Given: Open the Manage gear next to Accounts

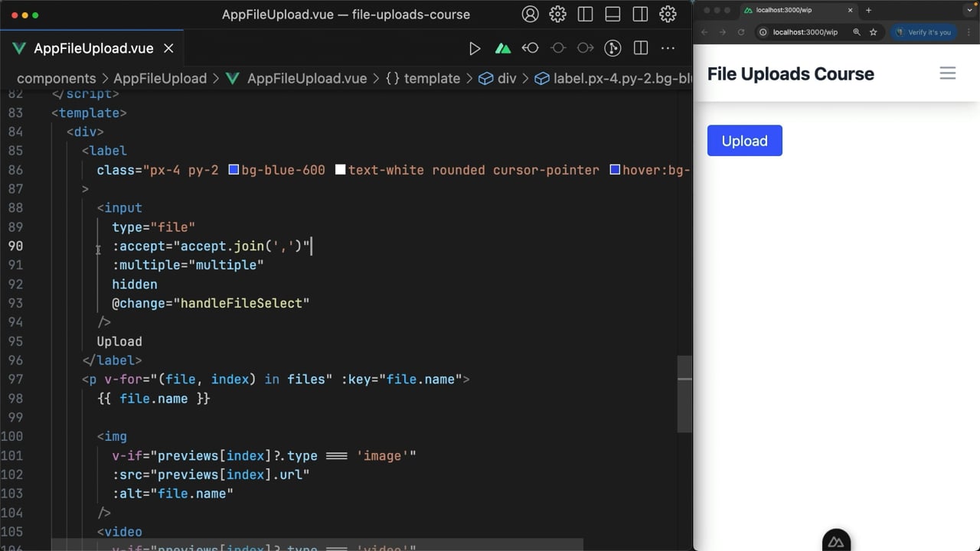Looking at the screenshot, I should 557,15.
